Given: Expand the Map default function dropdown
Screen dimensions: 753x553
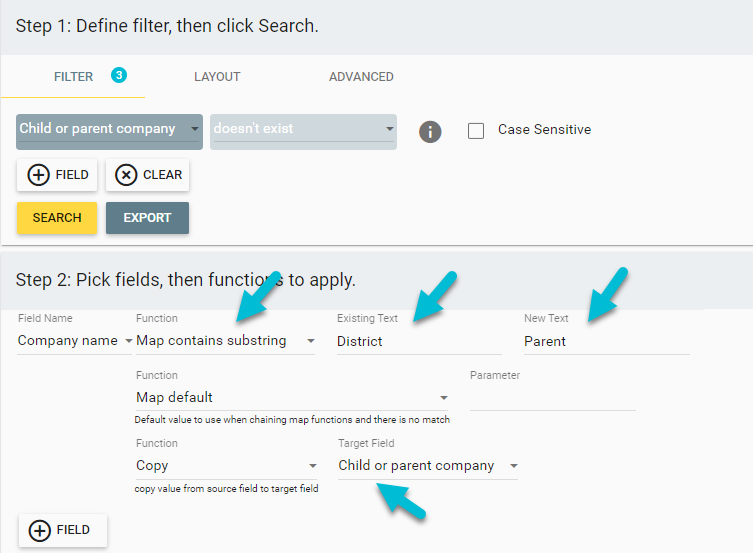Looking at the screenshot, I should (x=292, y=397).
